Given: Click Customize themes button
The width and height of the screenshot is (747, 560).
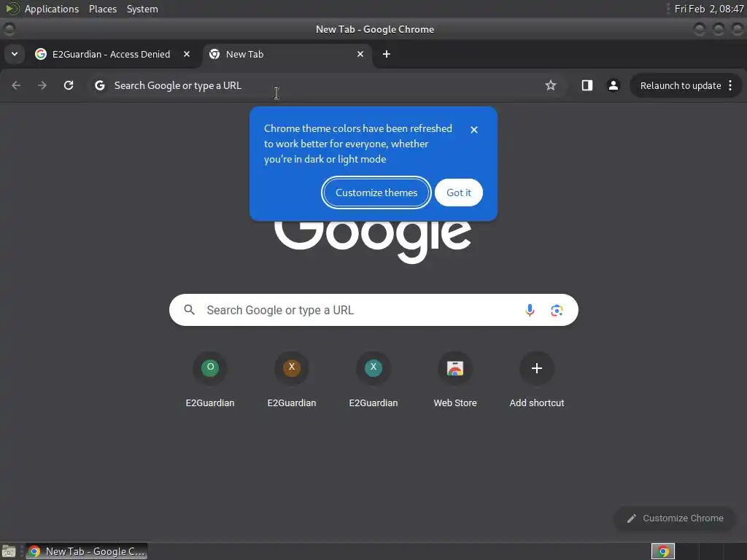Looking at the screenshot, I should tap(376, 192).
